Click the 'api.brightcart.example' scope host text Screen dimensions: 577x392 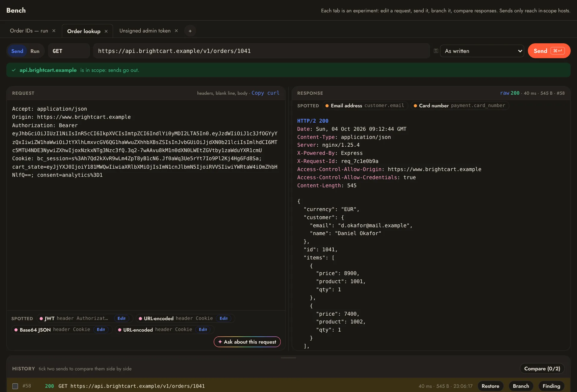48,70
